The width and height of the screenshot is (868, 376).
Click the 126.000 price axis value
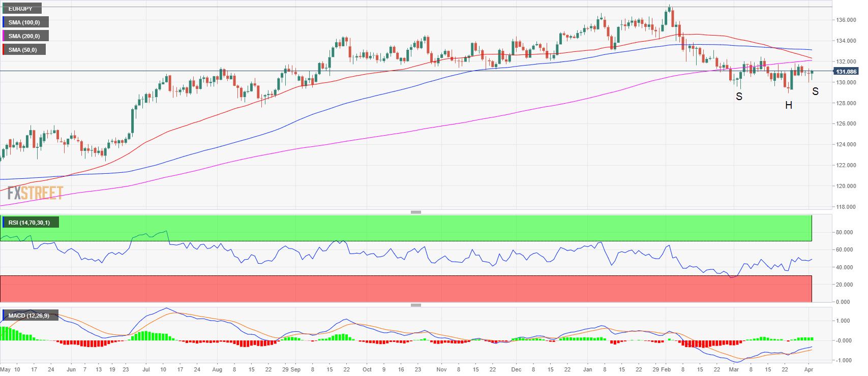tap(846, 123)
